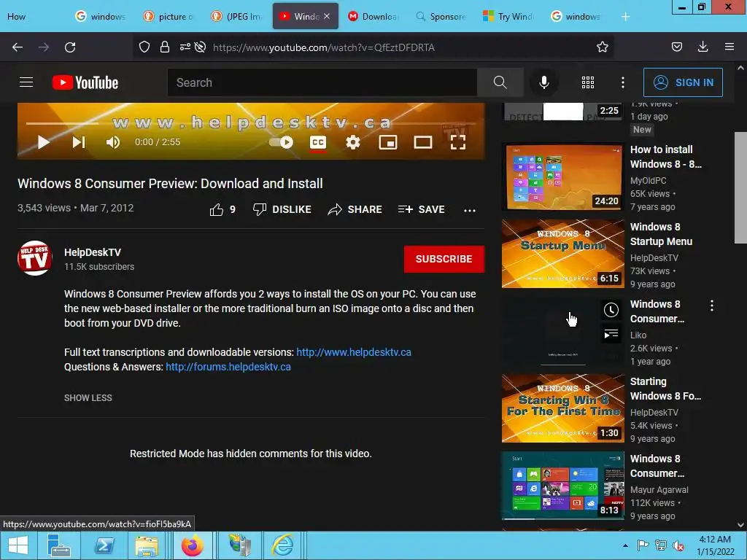
Task: Go to the YouTube home logo
Action: 85,82
